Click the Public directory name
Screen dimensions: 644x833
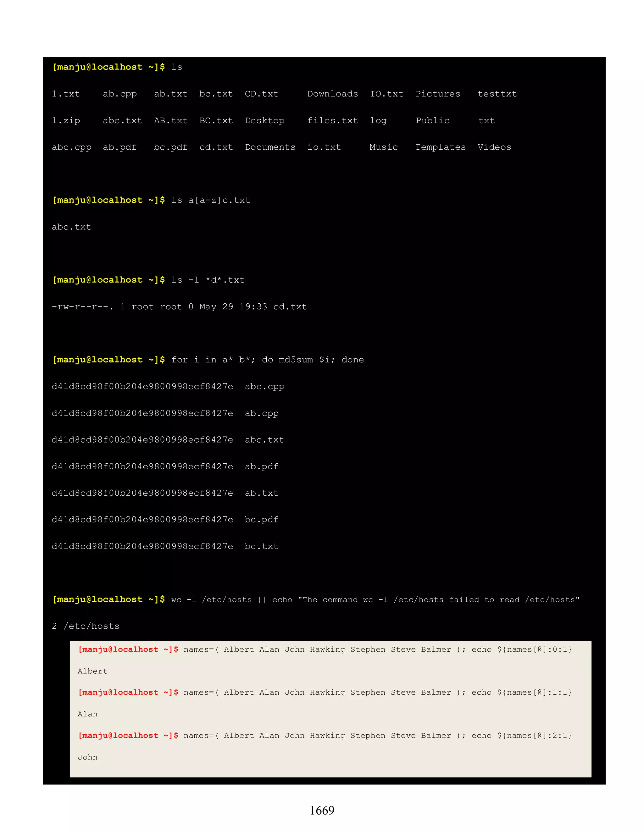433,120
